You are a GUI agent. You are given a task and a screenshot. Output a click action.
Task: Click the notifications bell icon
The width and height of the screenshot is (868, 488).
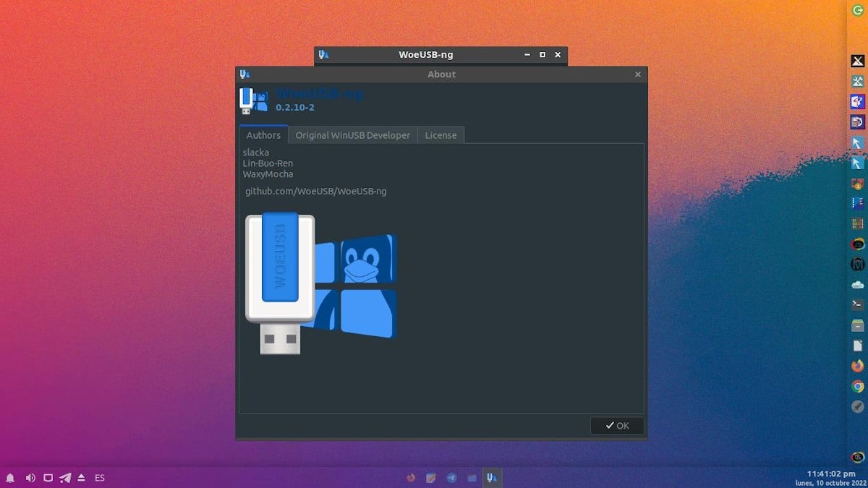[11, 477]
